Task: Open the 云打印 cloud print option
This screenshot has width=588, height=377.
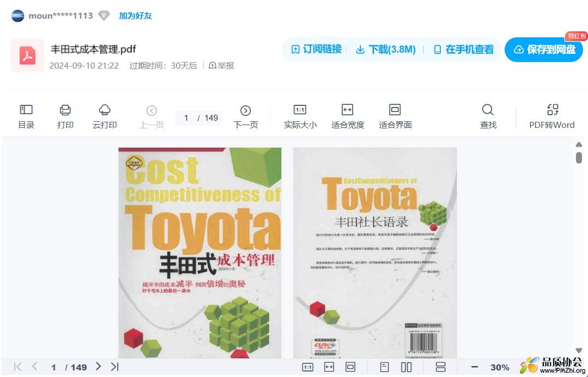Action: pyautogui.click(x=105, y=117)
